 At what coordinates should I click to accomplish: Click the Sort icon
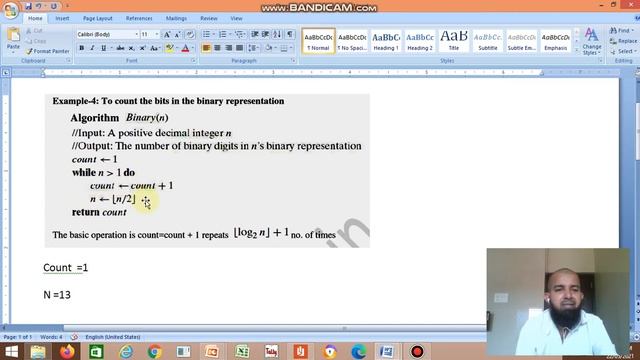pyautogui.click(x=277, y=34)
